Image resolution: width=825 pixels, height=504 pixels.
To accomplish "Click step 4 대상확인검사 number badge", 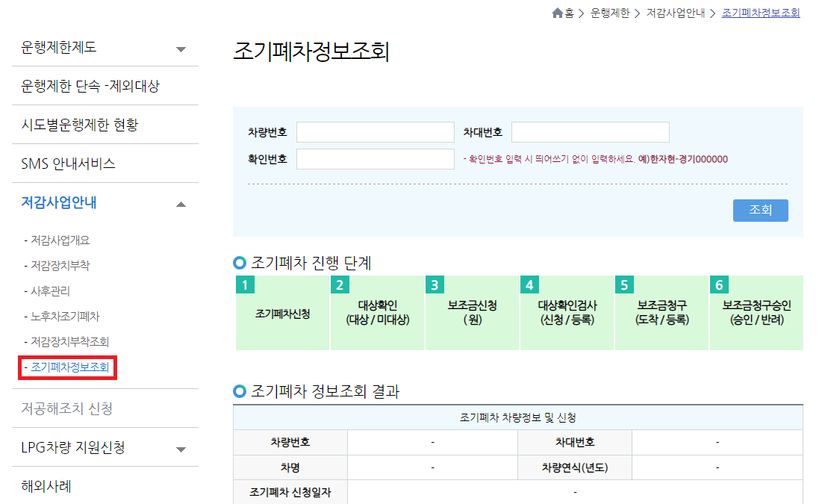I will point(530,284).
